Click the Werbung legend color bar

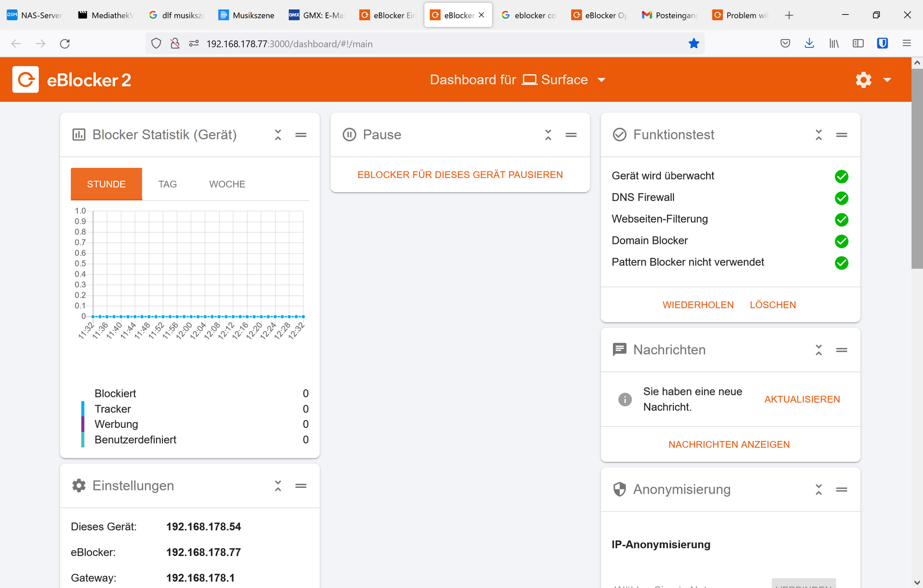[x=83, y=424]
